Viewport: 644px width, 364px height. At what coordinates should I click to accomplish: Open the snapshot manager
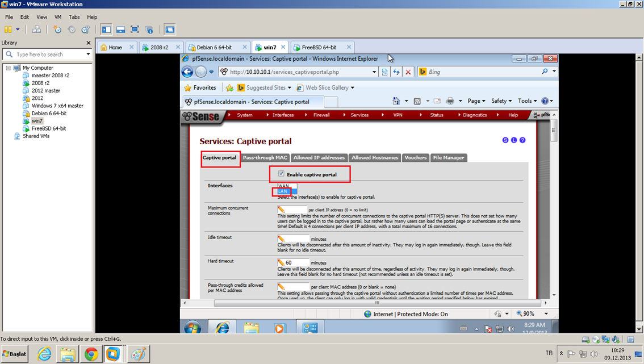point(85,29)
